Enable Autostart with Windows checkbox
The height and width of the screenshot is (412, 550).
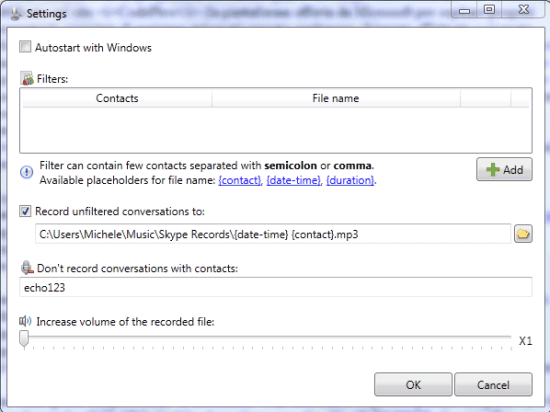pos(25,47)
